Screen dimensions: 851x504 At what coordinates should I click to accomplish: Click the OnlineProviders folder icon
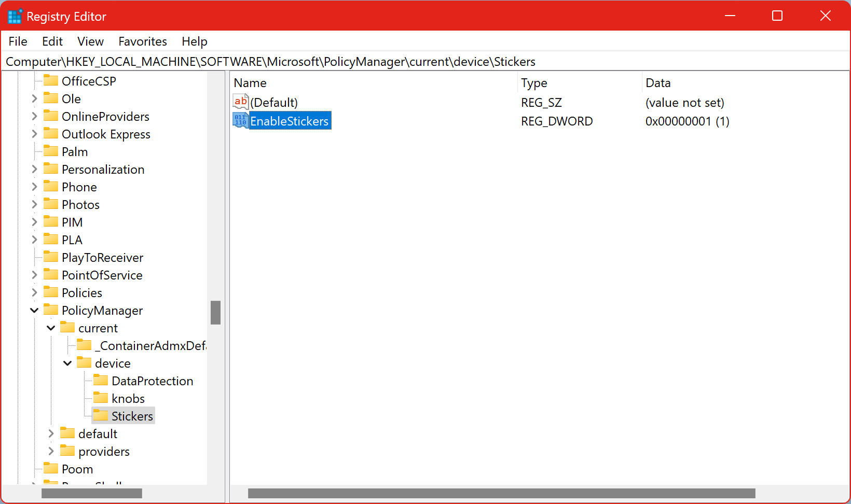[51, 116]
